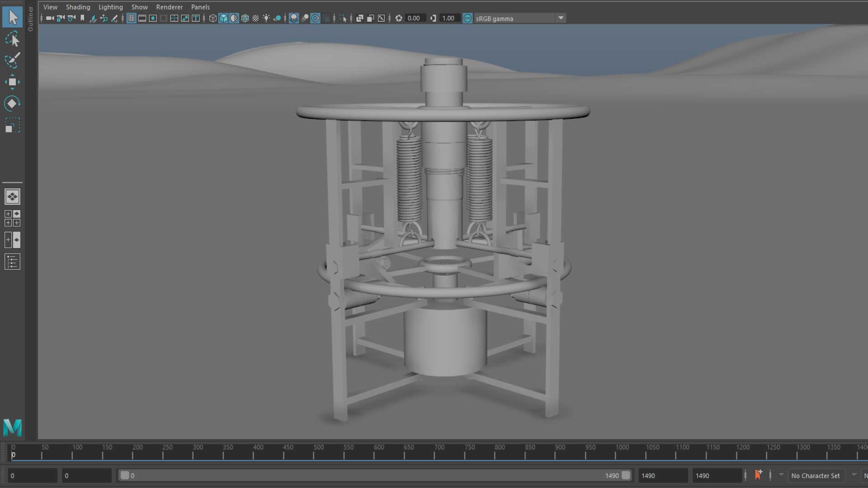868x488 pixels.
Task: Toggle isolate select icon
Action: coord(343,18)
